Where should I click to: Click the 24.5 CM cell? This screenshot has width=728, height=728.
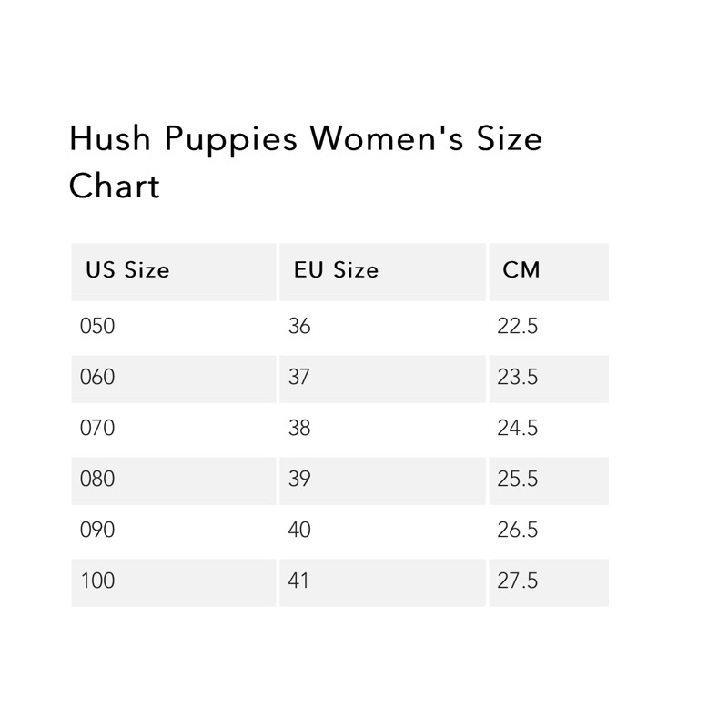518,428
